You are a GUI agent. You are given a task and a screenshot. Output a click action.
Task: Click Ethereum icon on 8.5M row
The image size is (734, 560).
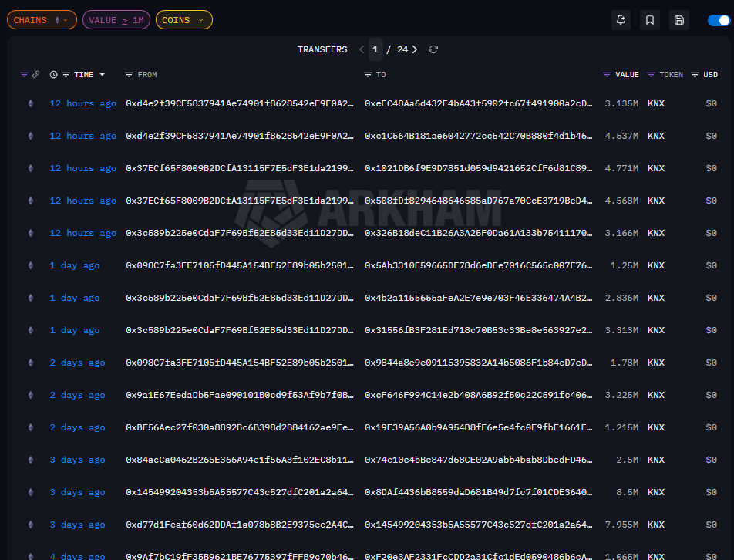31,492
